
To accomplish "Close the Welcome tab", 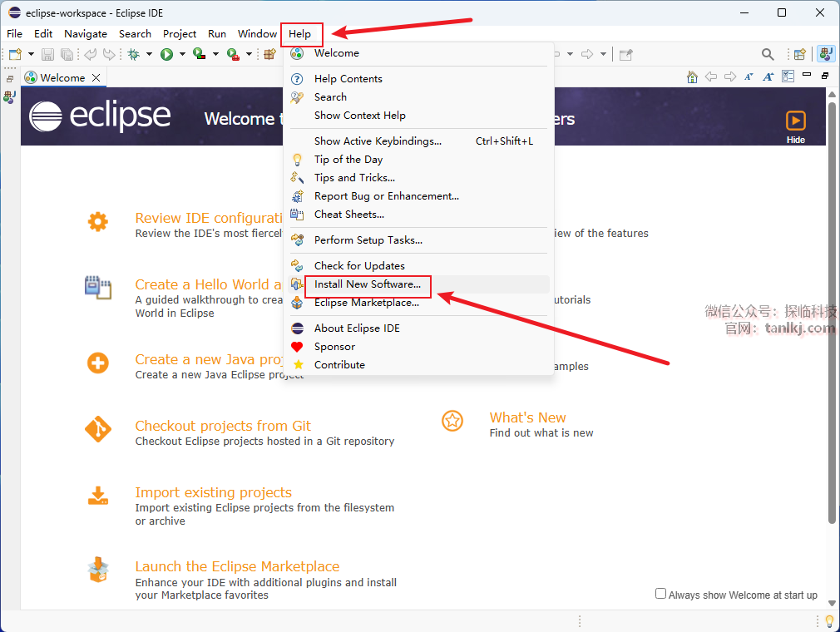I will tap(96, 77).
